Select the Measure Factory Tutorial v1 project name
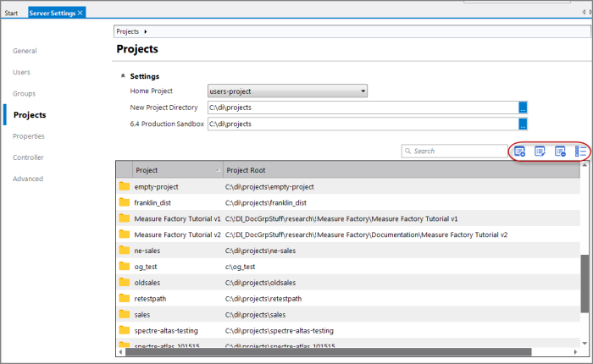 pyautogui.click(x=177, y=218)
